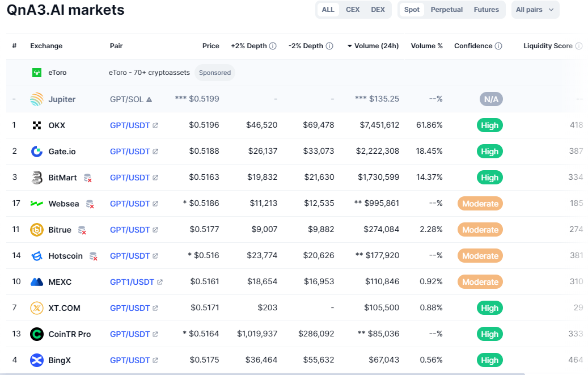
Task: Open the CoinTR Pro GPT/USDT pair link
Action: (x=130, y=334)
